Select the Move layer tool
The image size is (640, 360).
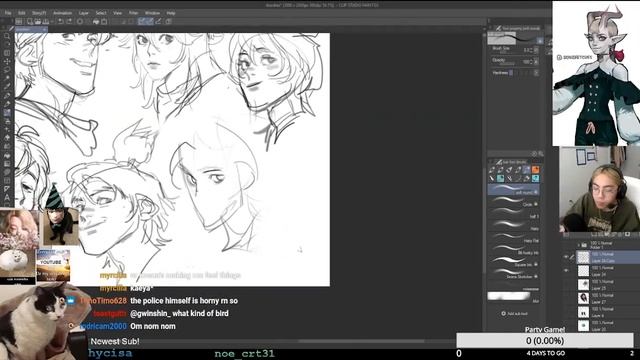pos(7,62)
